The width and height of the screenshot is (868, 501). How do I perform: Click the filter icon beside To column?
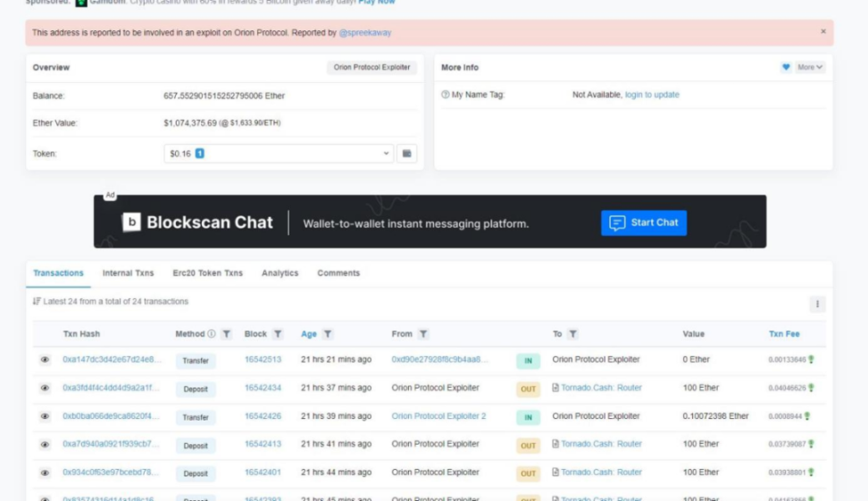[x=572, y=334]
